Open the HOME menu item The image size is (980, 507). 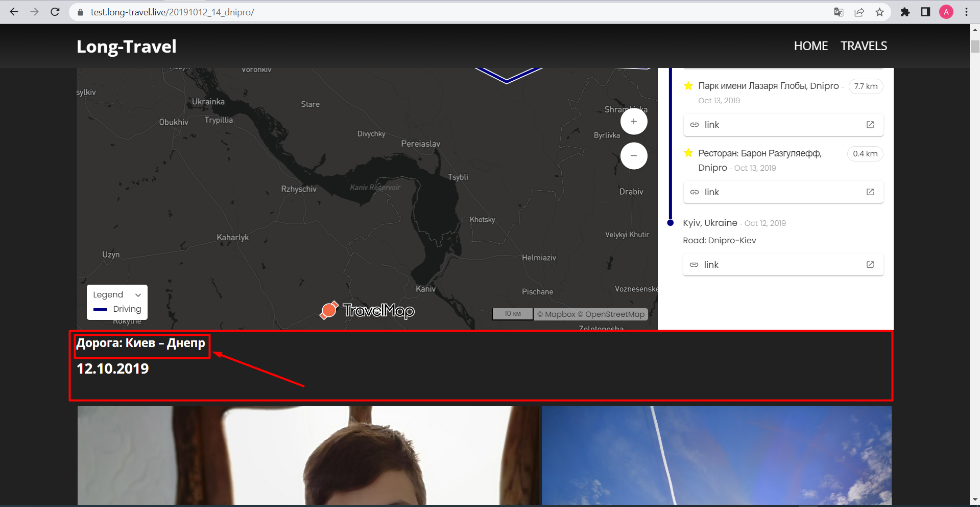(x=811, y=46)
